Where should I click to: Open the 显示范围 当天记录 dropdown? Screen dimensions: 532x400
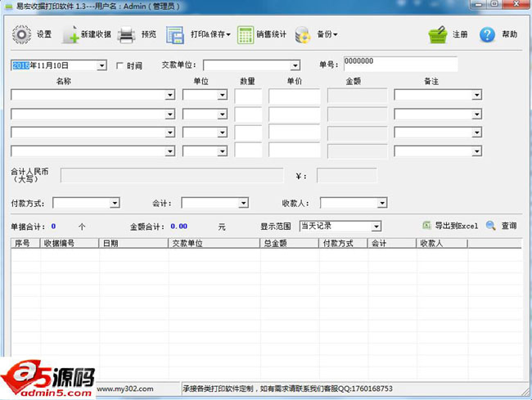pyautogui.click(x=376, y=226)
